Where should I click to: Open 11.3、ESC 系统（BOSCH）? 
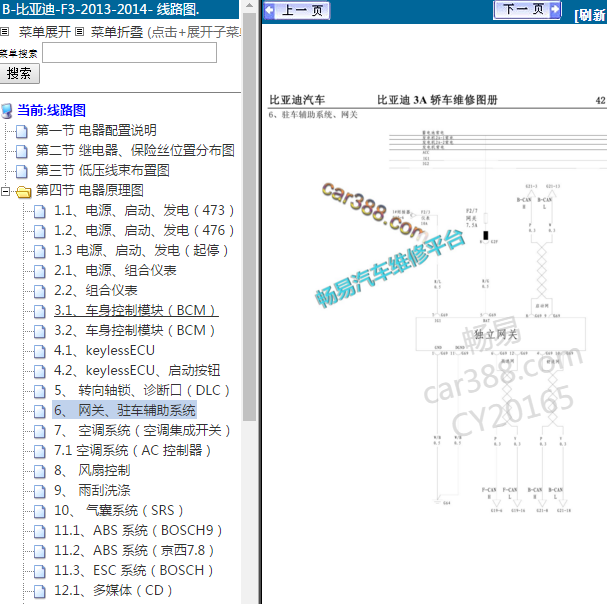(x=134, y=571)
